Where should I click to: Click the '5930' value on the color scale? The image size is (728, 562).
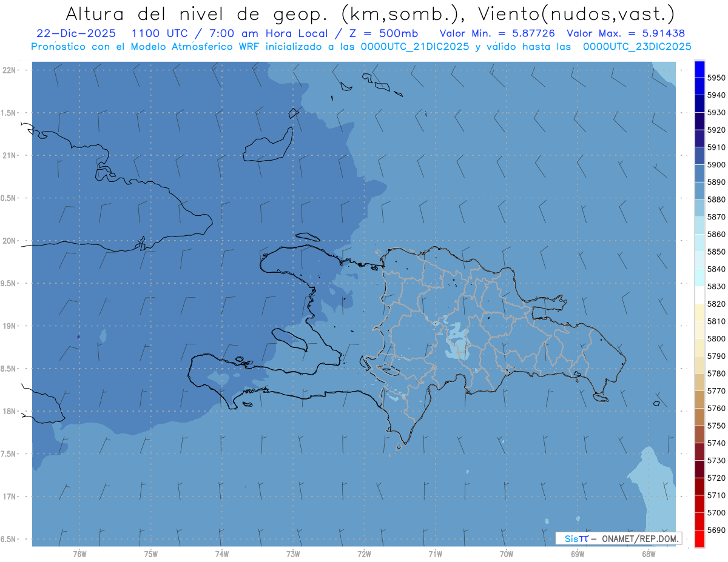pyautogui.click(x=716, y=113)
